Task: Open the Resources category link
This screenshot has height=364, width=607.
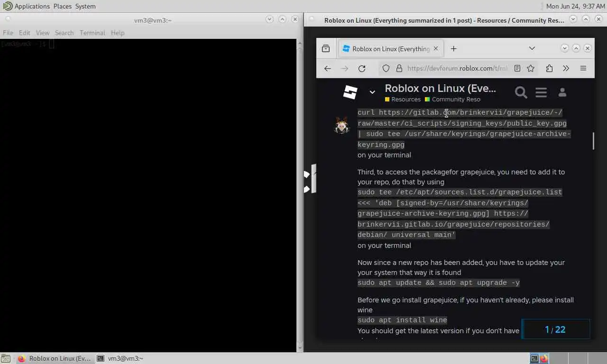Action: point(403,99)
